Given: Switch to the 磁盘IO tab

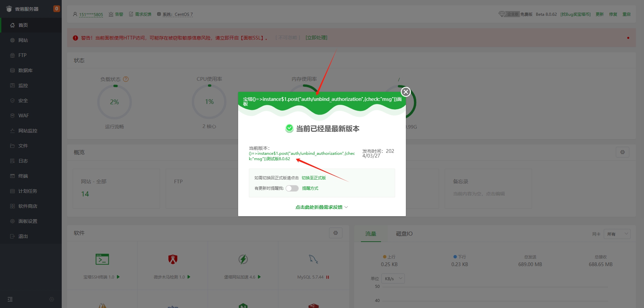Looking at the screenshot, I should tap(404, 234).
